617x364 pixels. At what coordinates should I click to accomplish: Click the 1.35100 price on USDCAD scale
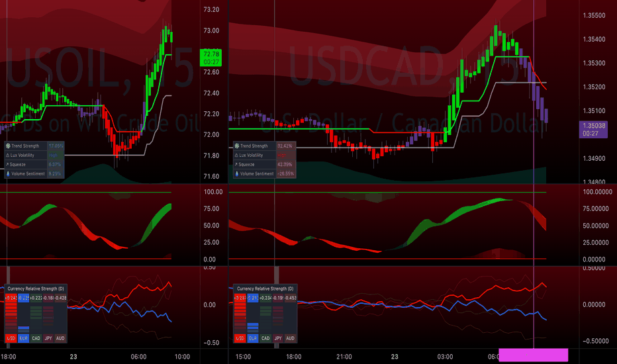pos(594,111)
